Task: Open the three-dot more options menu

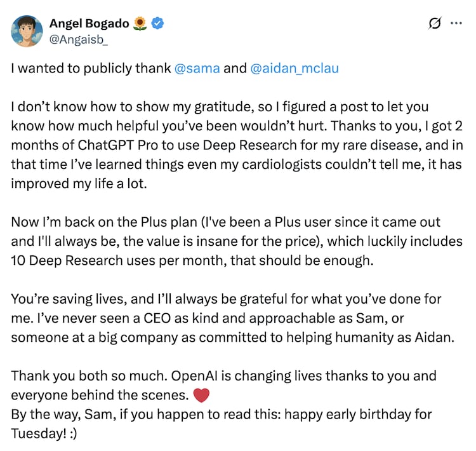Action: [456, 24]
